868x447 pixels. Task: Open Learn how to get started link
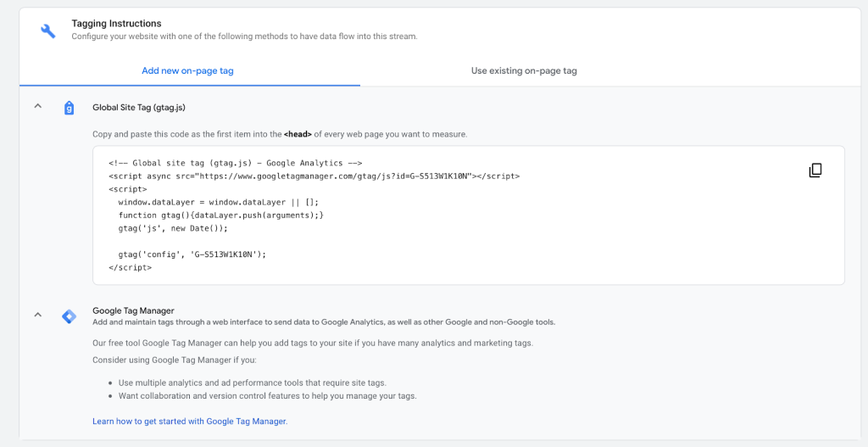(190, 422)
